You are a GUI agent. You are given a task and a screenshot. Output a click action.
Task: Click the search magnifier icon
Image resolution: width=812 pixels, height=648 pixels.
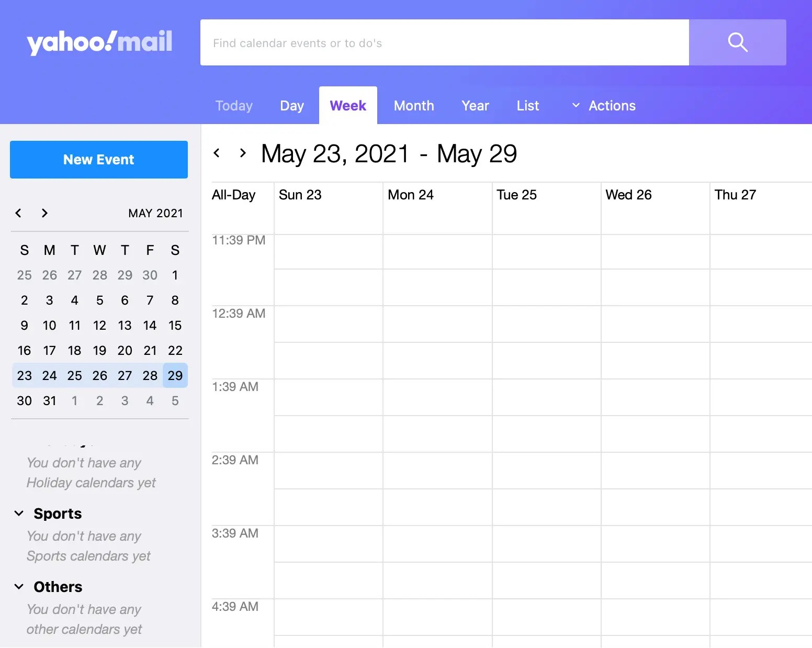pyautogui.click(x=737, y=42)
